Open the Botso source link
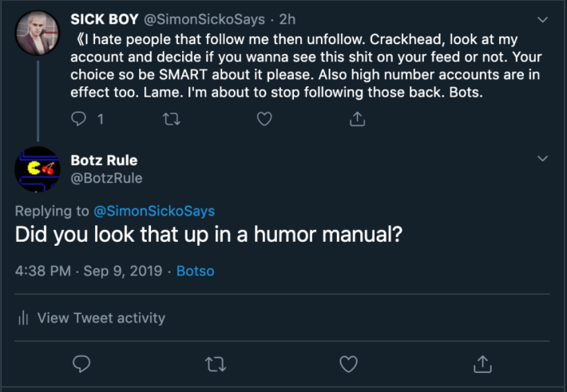The height and width of the screenshot is (392, 567). click(x=195, y=271)
